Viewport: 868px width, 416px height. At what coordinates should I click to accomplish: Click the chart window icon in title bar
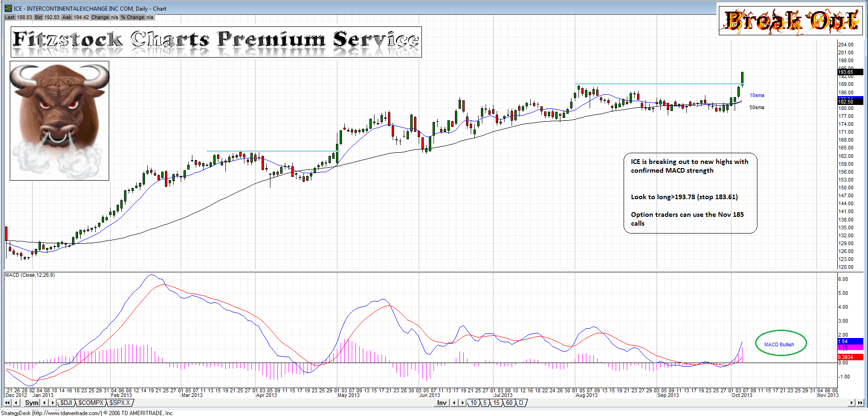(8, 8)
